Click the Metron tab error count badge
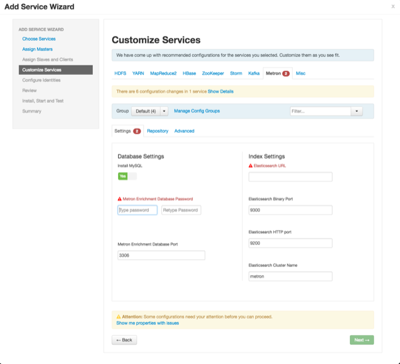The width and height of the screenshot is (400, 364). [x=286, y=74]
